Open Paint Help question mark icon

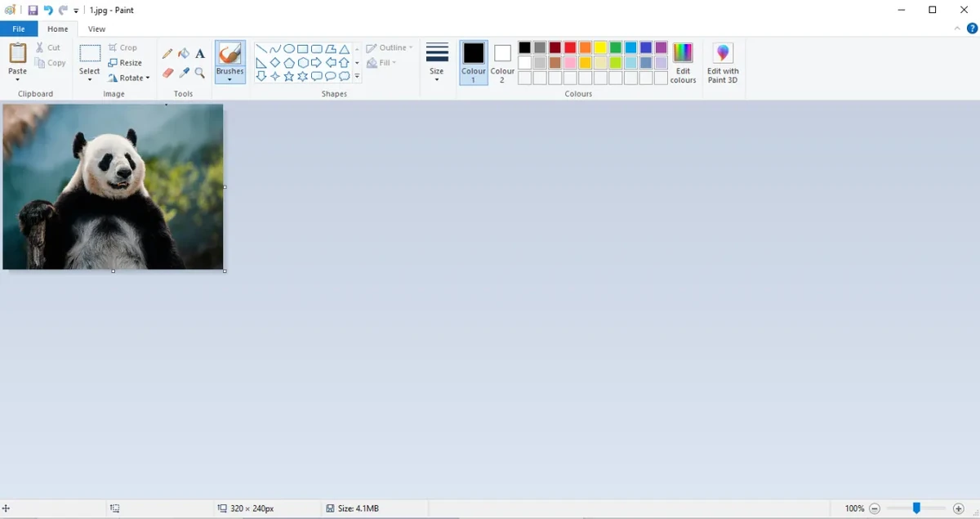click(x=973, y=29)
